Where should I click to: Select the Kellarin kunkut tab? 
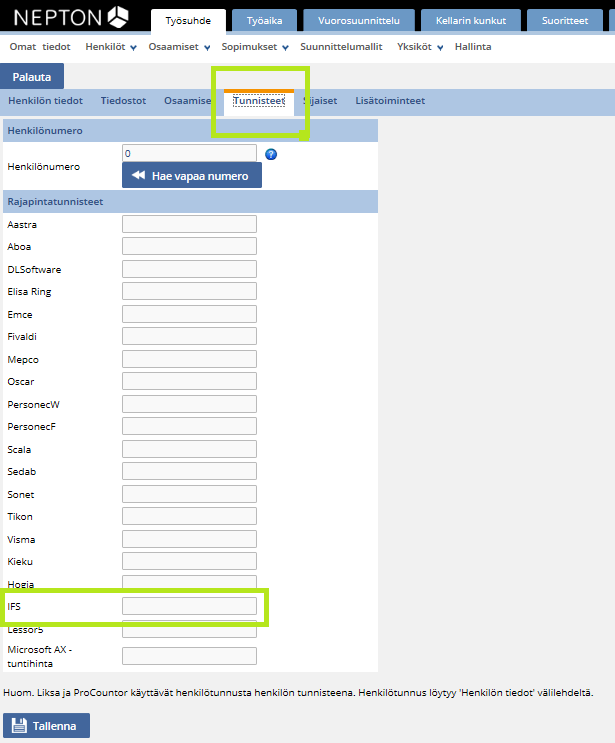[471, 21]
